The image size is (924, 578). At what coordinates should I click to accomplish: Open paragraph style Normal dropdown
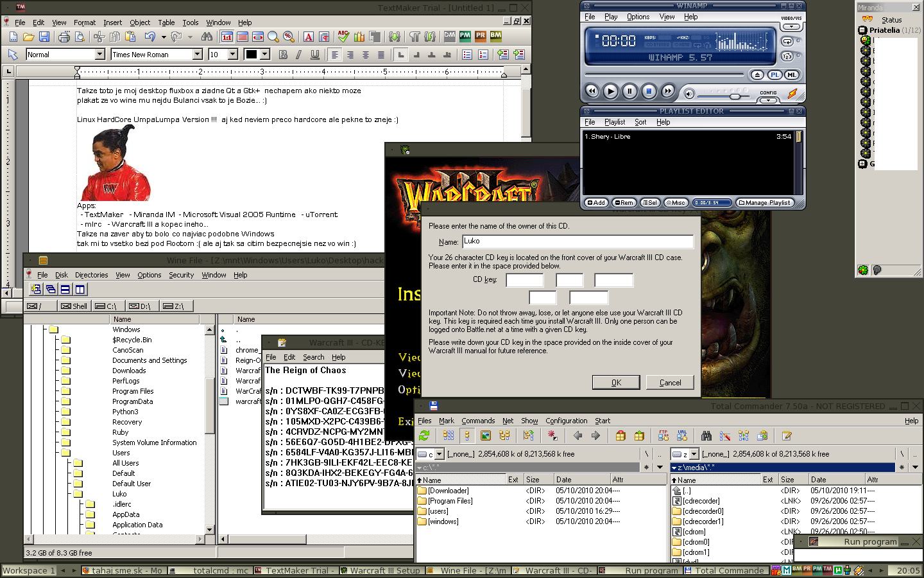pyautogui.click(x=100, y=55)
